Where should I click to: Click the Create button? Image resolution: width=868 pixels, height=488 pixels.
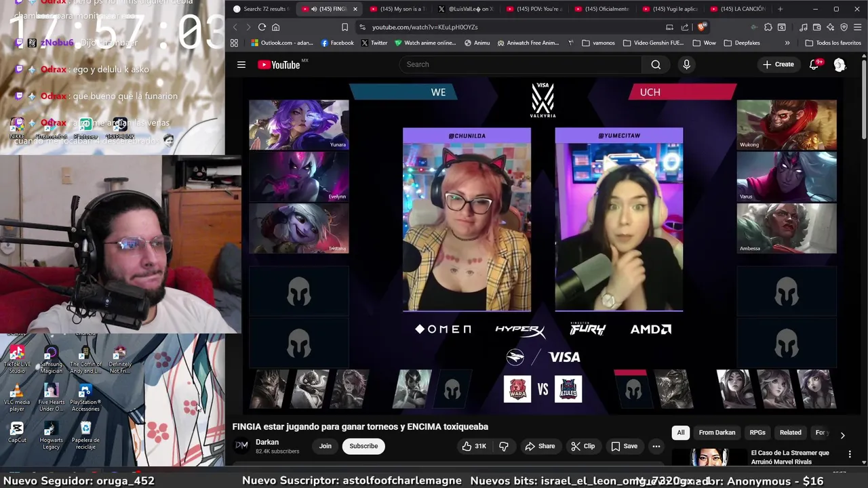coord(778,64)
